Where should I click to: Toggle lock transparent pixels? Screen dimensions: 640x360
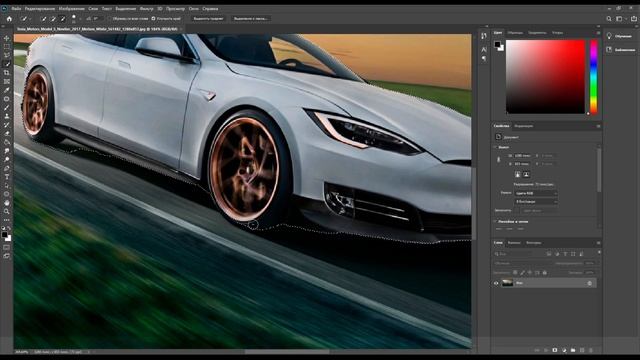(516, 273)
